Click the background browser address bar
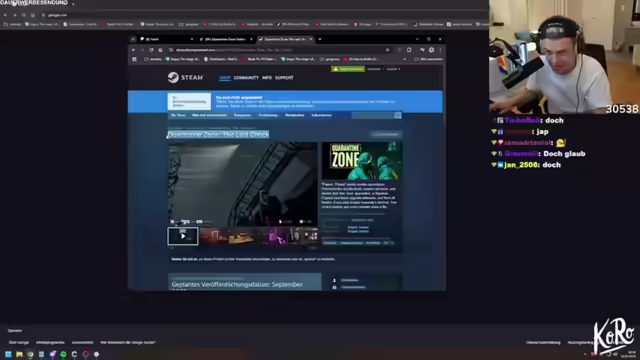This screenshot has width=640, height=360. tap(261, 15)
